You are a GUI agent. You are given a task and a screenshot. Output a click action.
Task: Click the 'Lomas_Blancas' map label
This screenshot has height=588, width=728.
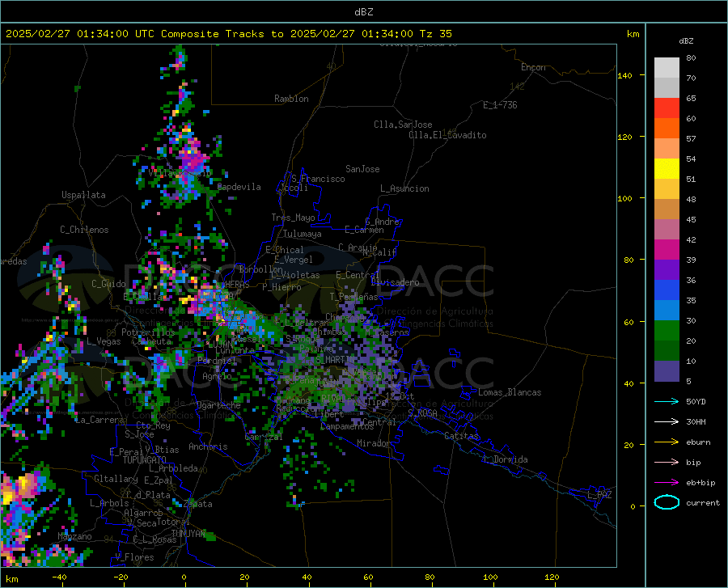510,392
